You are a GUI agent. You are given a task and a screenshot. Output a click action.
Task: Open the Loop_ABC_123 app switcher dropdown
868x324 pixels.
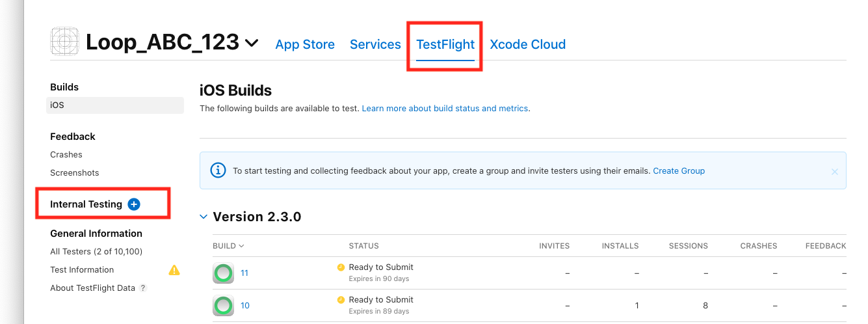point(252,44)
